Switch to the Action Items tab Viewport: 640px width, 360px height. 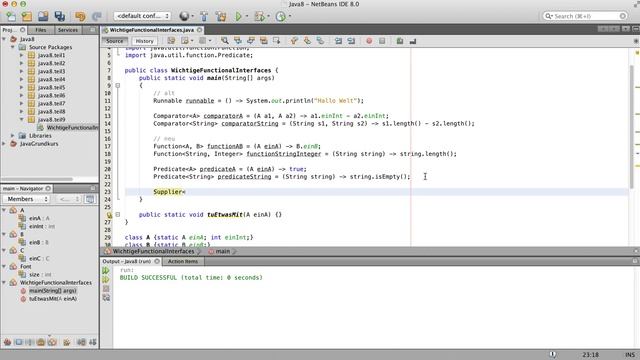pos(183,261)
